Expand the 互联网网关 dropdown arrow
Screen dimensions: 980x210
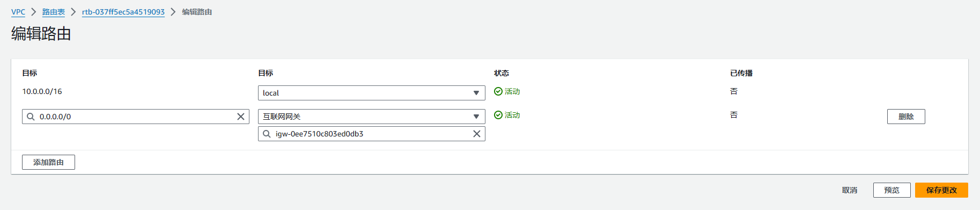tap(476, 117)
